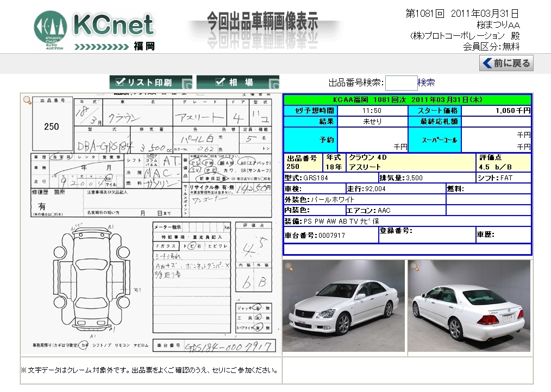Select the 評価点 4.5 b/B cell

click(x=503, y=162)
